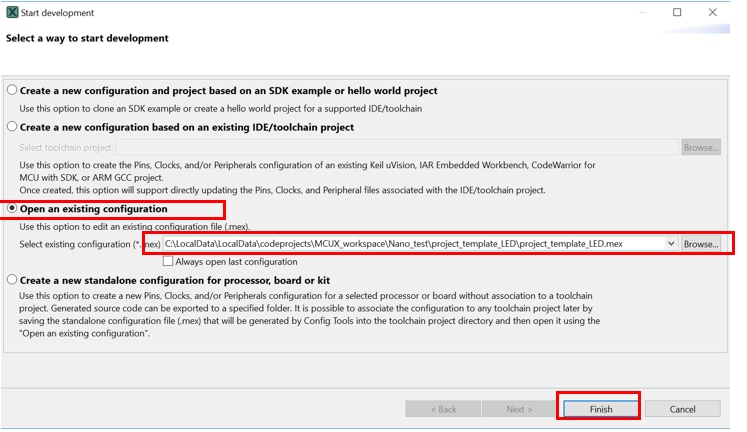Maximize the Start development window
Viewport: 747px width, 432px height.
point(677,13)
